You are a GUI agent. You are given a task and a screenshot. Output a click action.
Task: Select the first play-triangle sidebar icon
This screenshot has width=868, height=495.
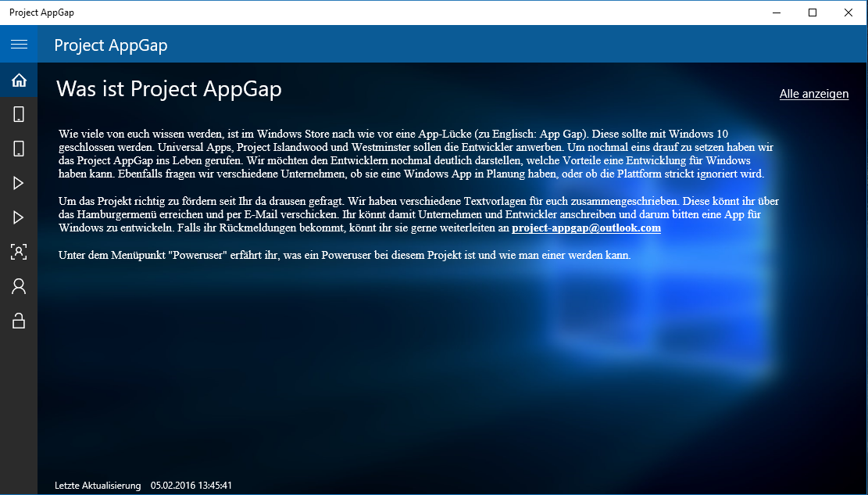[x=19, y=183]
